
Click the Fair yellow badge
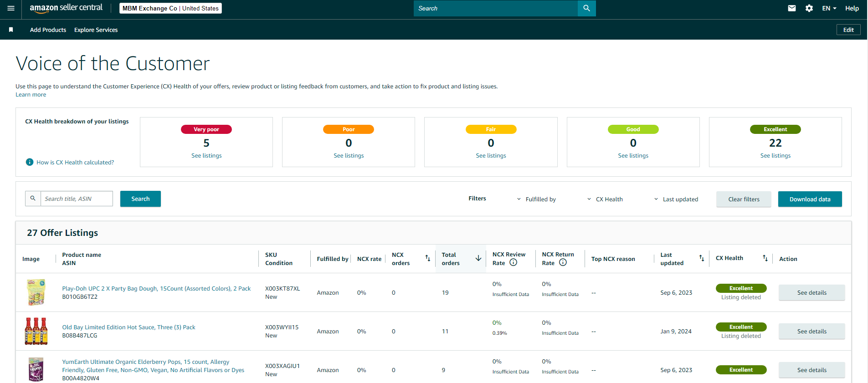[491, 129]
